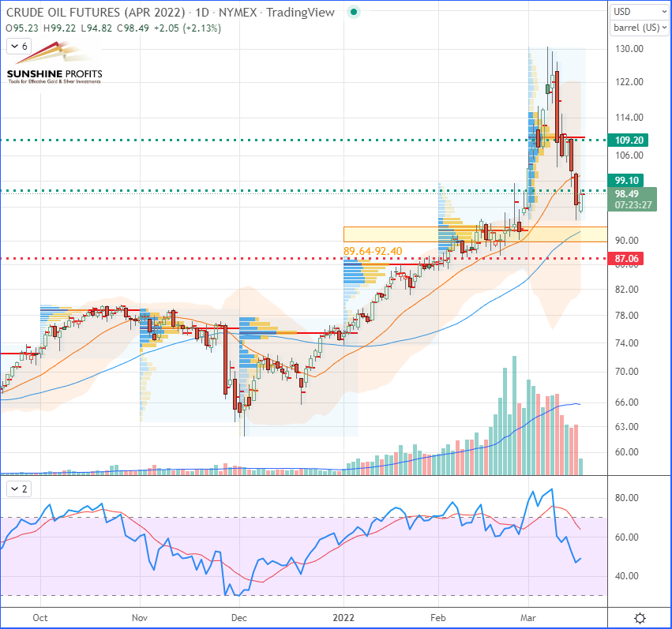
Task: Click the chart title Crude Oil Futures
Action: (95, 13)
